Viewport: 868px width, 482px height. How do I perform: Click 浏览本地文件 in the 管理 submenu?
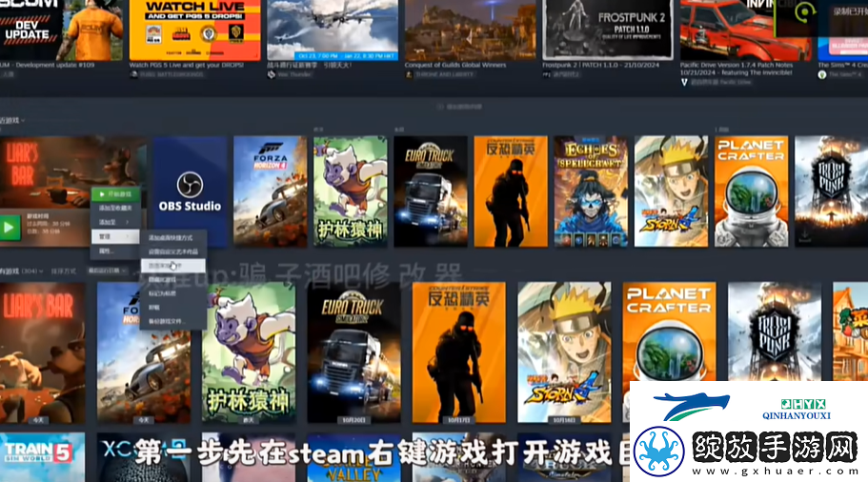(173, 266)
